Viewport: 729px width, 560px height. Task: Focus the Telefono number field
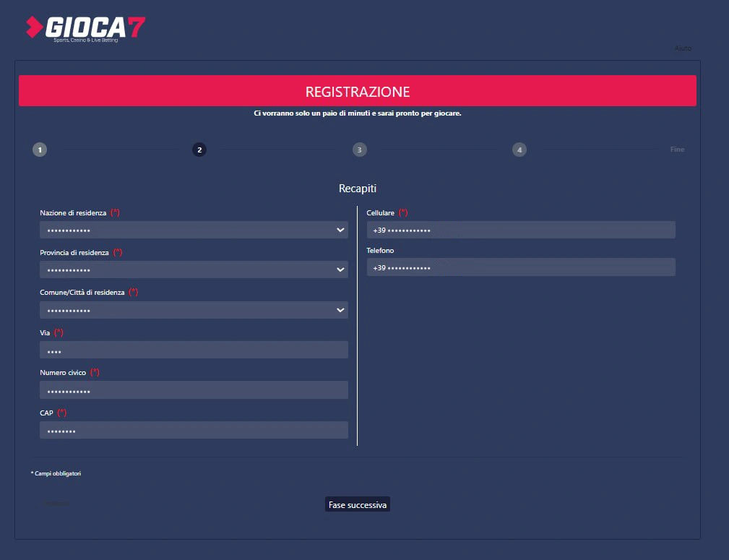click(521, 267)
